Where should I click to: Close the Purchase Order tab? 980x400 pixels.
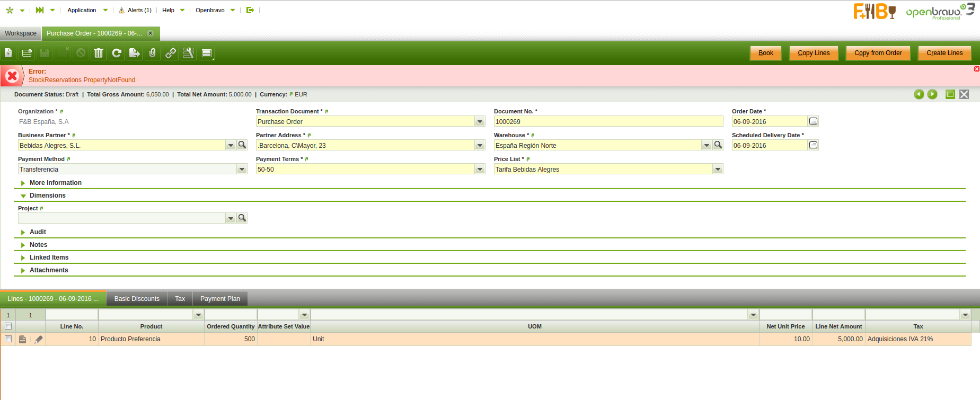pos(151,33)
